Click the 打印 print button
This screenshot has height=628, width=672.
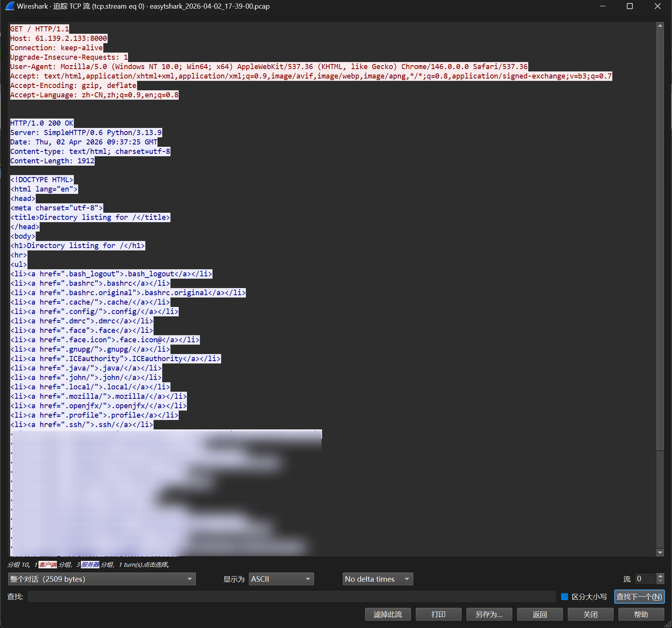[x=438, y=614]
